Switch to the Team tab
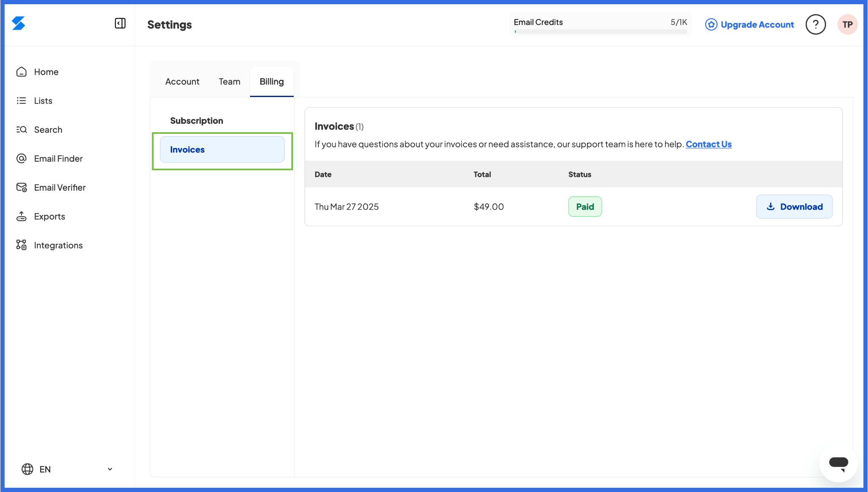 tap(229, 82)
